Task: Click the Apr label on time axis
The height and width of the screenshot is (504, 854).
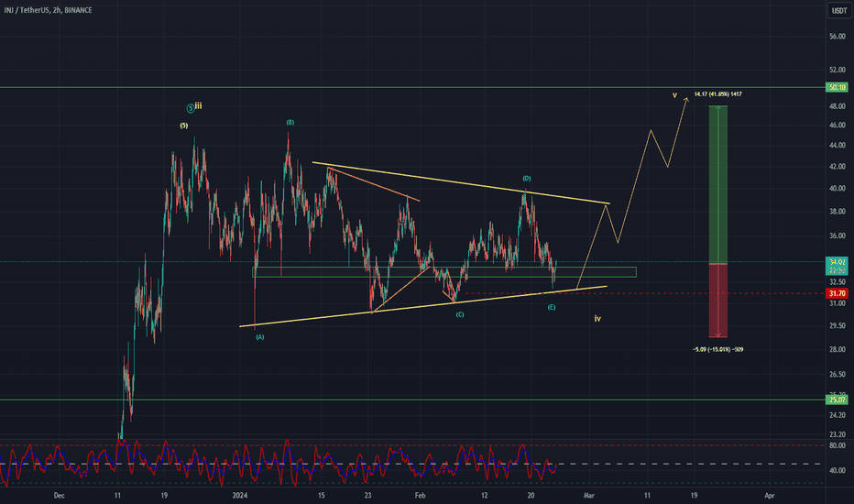Action: pos(769,495)
